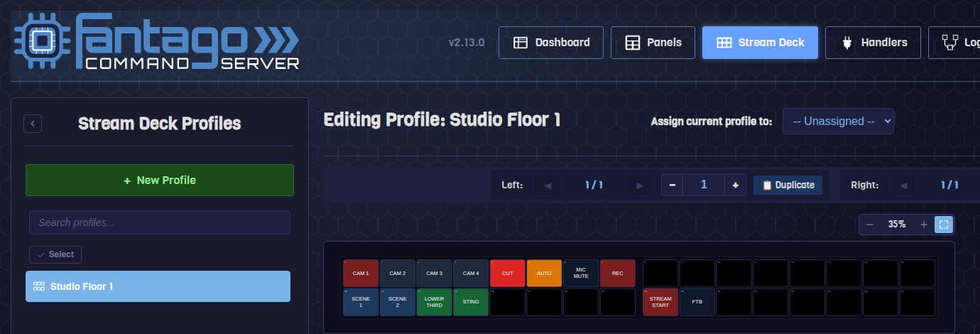Click the fit-to-view zoom icon
Screen dimensions: 980x334
click(x=944, y=225)
